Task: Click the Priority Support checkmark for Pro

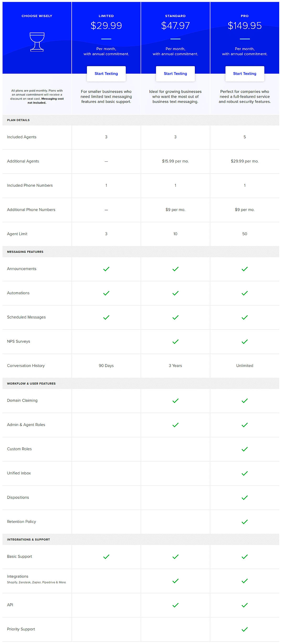Action: (244, 629)
